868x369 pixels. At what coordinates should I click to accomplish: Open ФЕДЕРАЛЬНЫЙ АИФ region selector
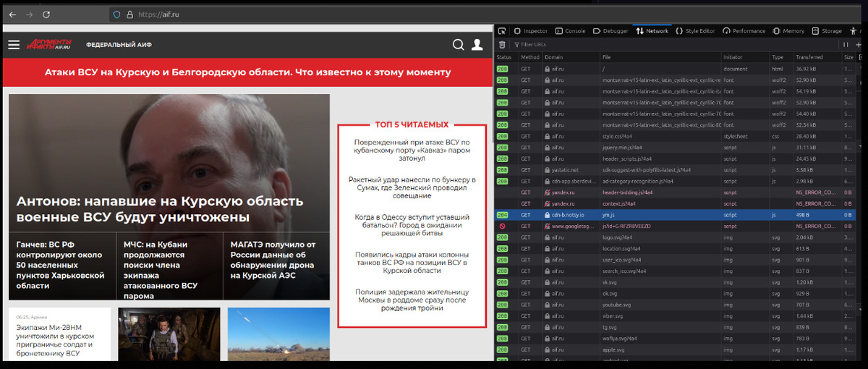click(x=119, y=45)
